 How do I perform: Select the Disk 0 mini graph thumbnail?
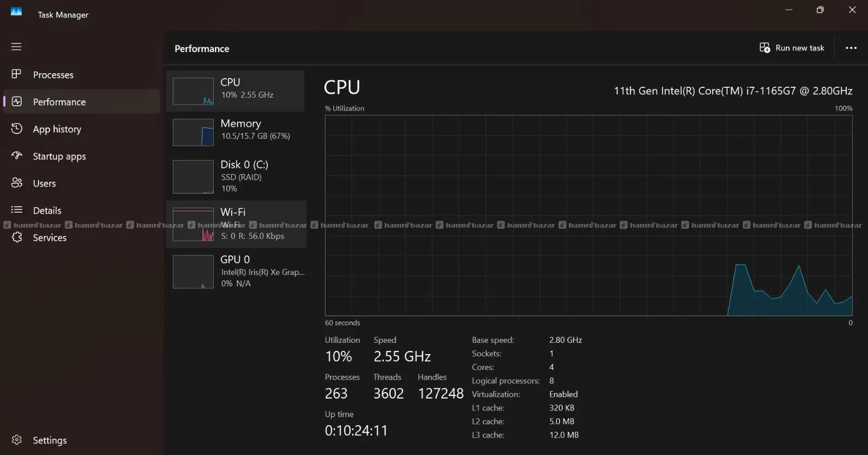point(193,177)
